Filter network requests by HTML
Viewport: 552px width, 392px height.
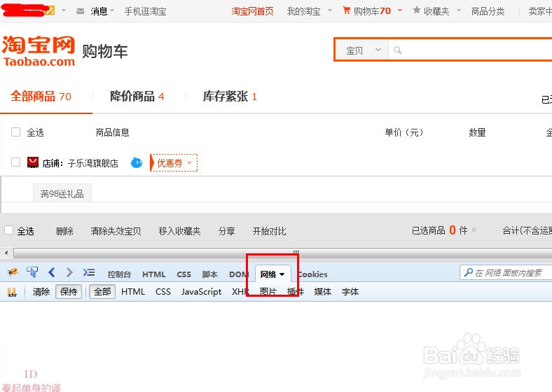click(133, 292)
